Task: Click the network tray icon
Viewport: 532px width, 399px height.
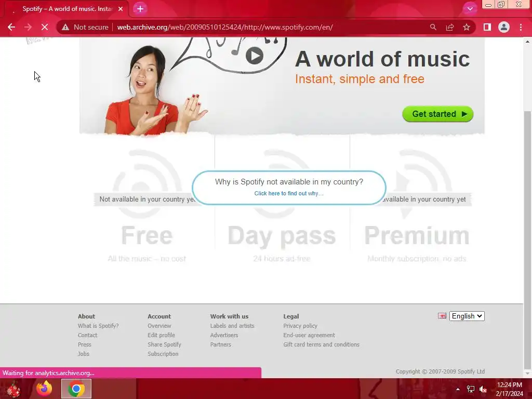Action: pos(471,389)
